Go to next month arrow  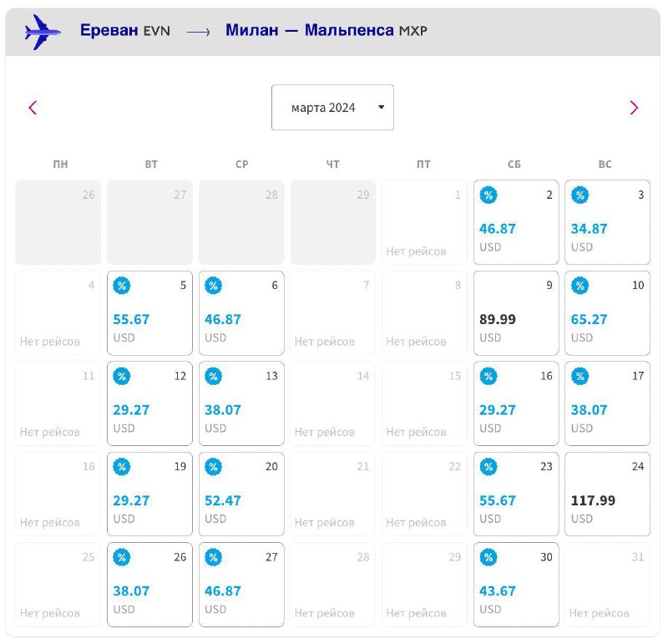(634, 108)
